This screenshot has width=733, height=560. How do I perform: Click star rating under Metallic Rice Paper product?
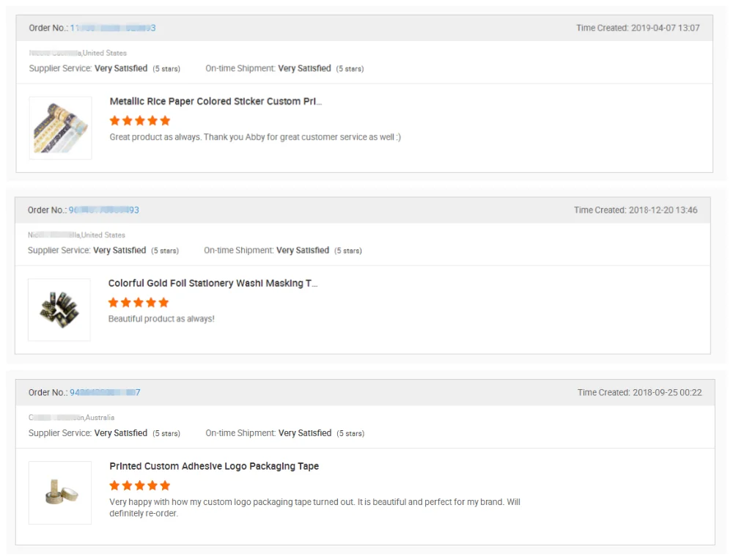pyautogui.click(x=140, y=121)
